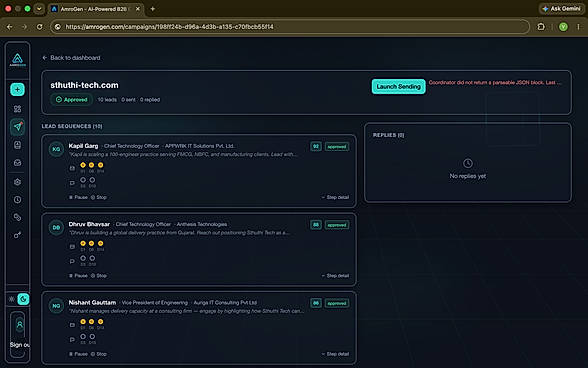Click the Nishant Gauttam lead name
The height and width of the screenshot is (368, 588).
tap(92, 303)
